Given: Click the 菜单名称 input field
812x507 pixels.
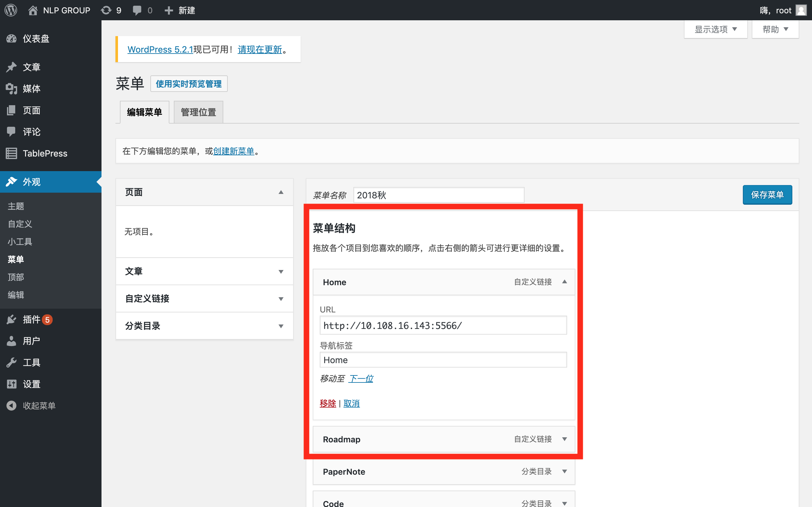Looking at the screenshot, I should [438, 195].
